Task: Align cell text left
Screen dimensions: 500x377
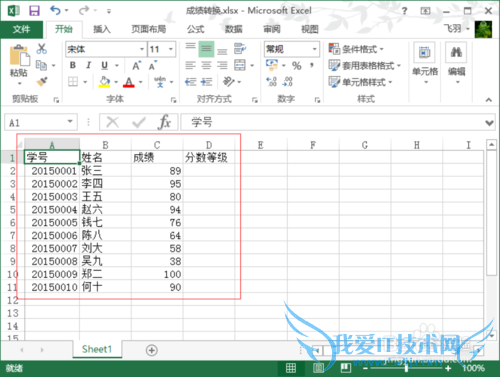Action: [190, 65]
